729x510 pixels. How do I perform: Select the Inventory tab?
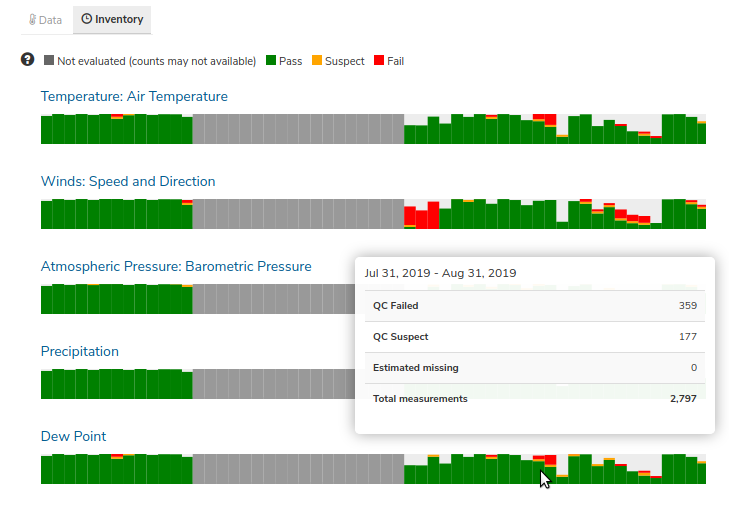112,20
